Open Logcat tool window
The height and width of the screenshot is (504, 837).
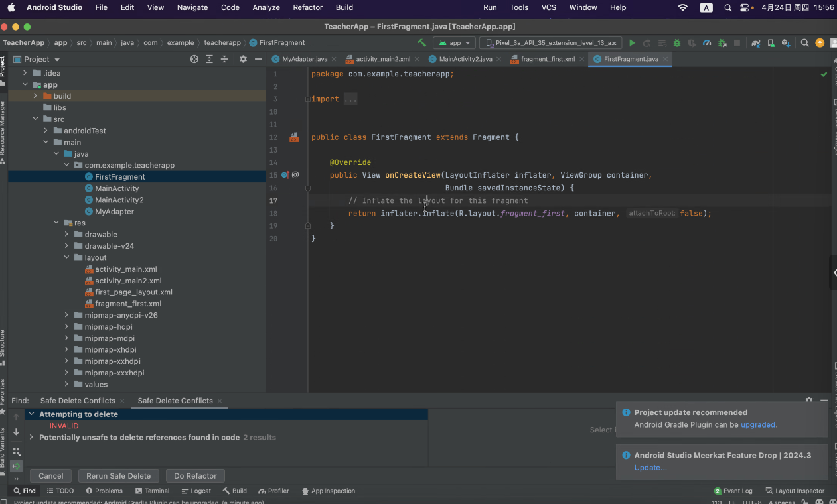point(196,491)
